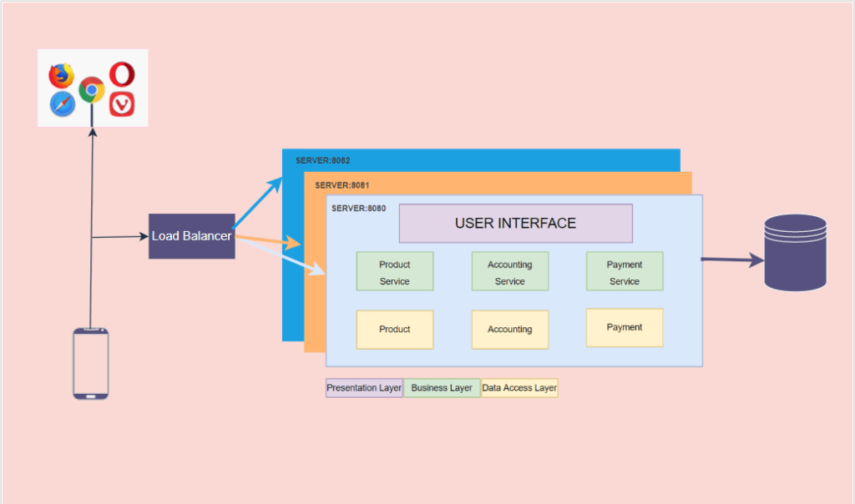Screen dimensions: 855x504
Task: Click the Vivaldi browser icon
Action: point(123,104)
